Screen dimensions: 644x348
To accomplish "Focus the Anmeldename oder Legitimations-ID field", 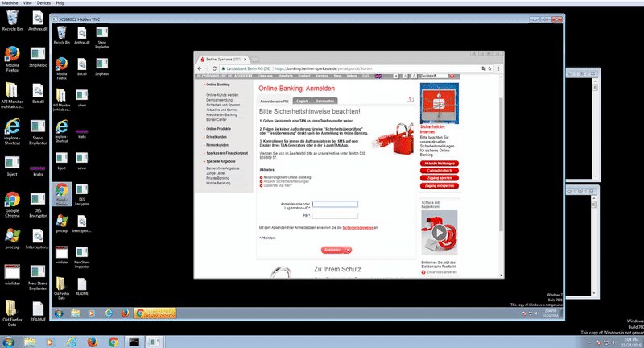I will coord(335,204).
